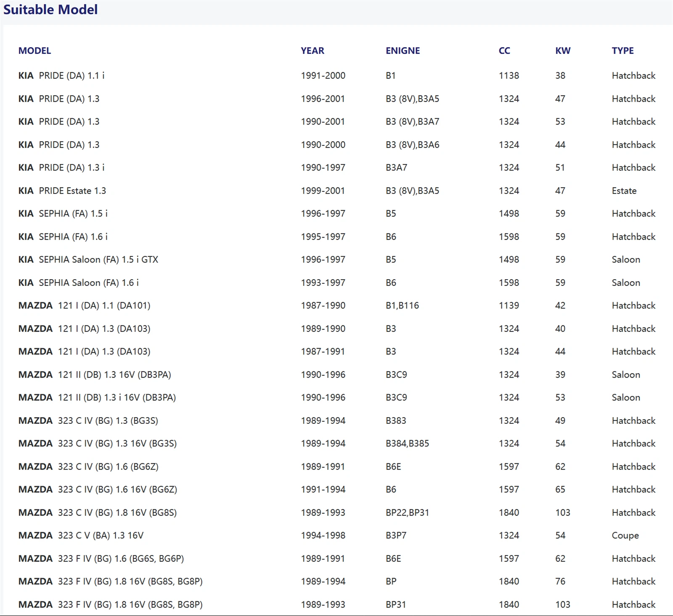Select MAZDA 323 C IV (BG) 1.6 (BG6Z)
This screenshot has width=673, height=616.
point(88,466)
